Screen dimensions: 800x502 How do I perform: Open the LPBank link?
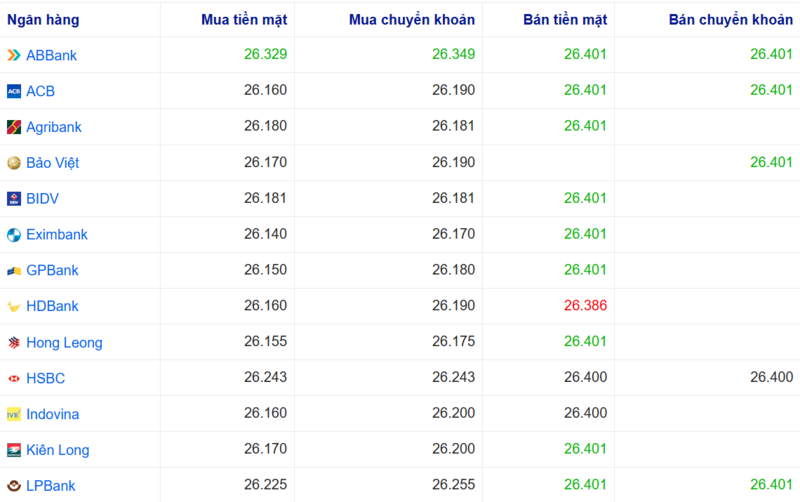click(x=51, y=486)
